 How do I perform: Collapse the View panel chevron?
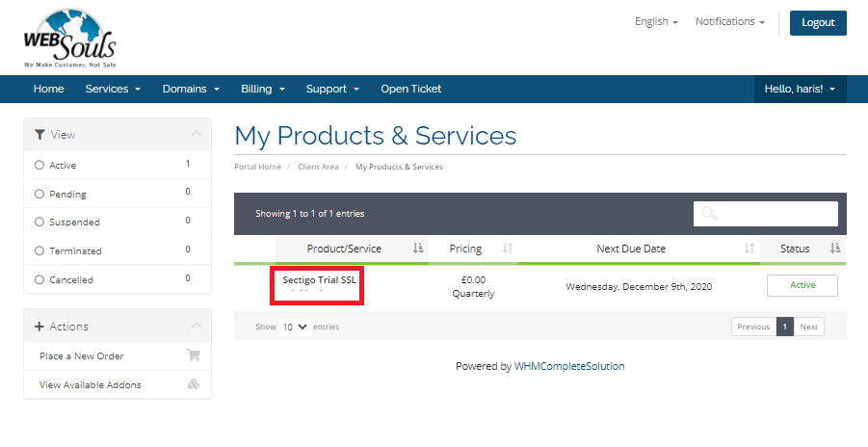[196, 135]
